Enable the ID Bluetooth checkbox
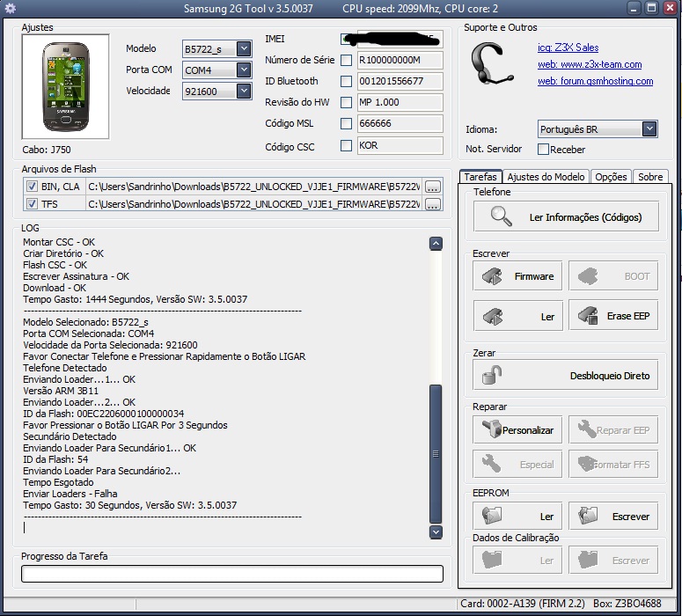Image resolution: width=682 pixels, height=616 pixels. point(346,81)
